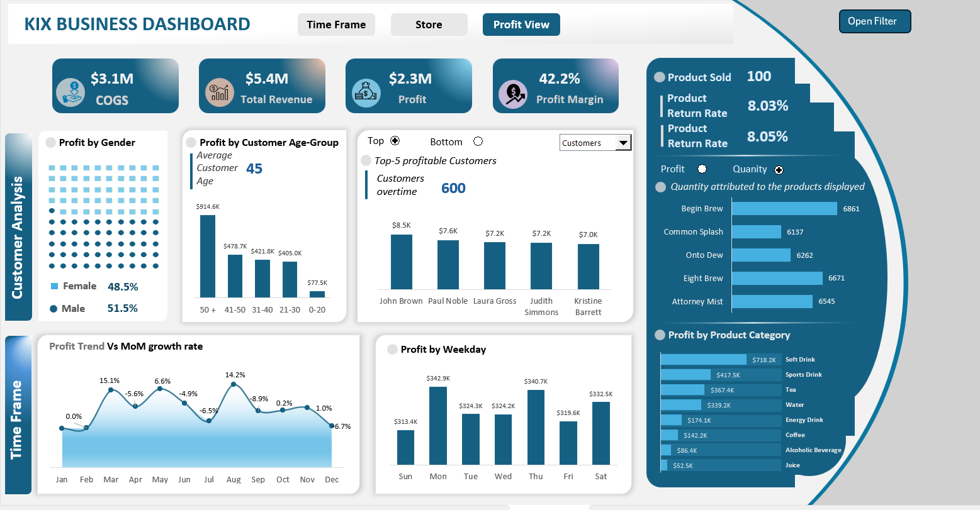980x510 pixels.
Task: Click the Profit Margin growth icon
Action: [513, 93]
